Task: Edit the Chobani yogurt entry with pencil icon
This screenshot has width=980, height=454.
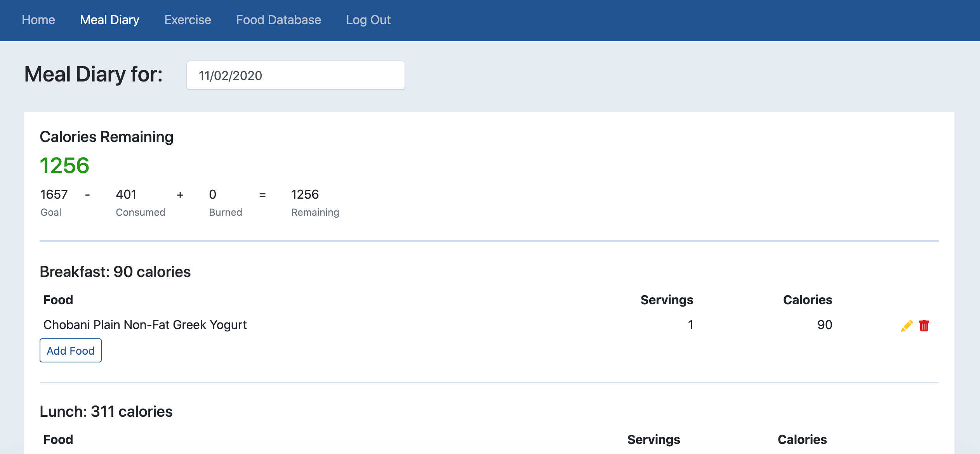Action: (x=907, y=326)
